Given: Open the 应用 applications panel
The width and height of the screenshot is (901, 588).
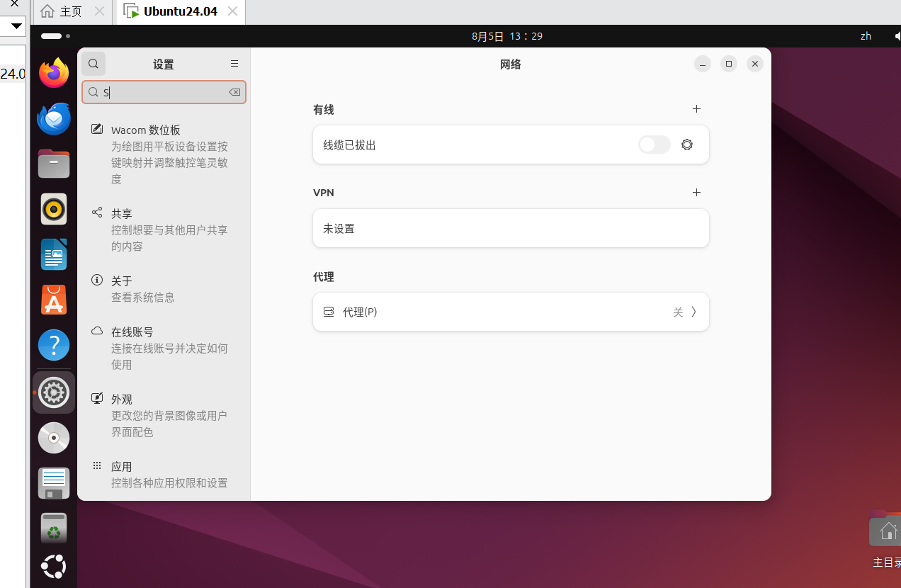Looking at the screenshot, I should coord(164,475).
